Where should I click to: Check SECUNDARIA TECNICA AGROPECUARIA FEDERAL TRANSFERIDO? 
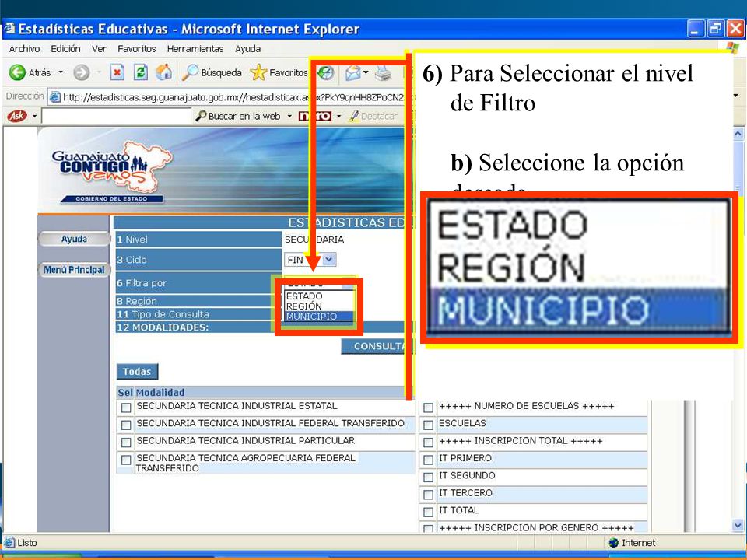pyautogui.click(x=126, y=460)
